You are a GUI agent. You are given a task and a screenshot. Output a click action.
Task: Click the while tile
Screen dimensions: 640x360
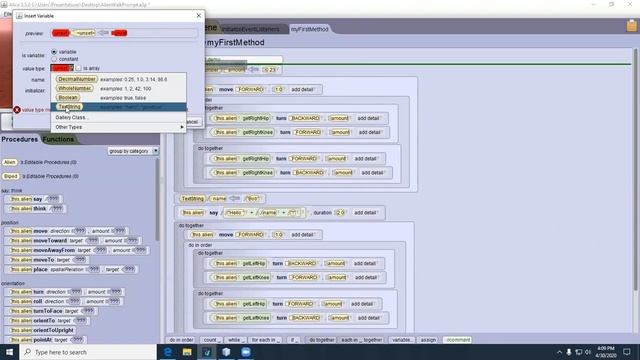pyautogui.click(x=235, y=340)
